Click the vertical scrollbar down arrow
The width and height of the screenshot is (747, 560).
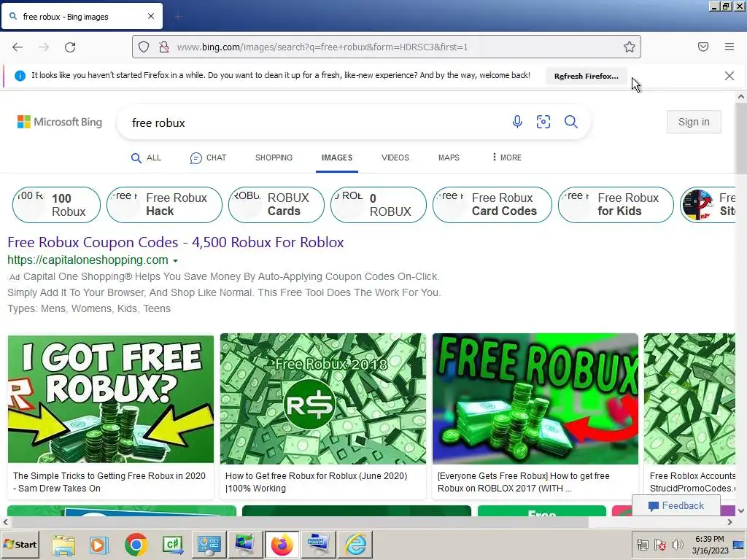click(x=741, y=510)
